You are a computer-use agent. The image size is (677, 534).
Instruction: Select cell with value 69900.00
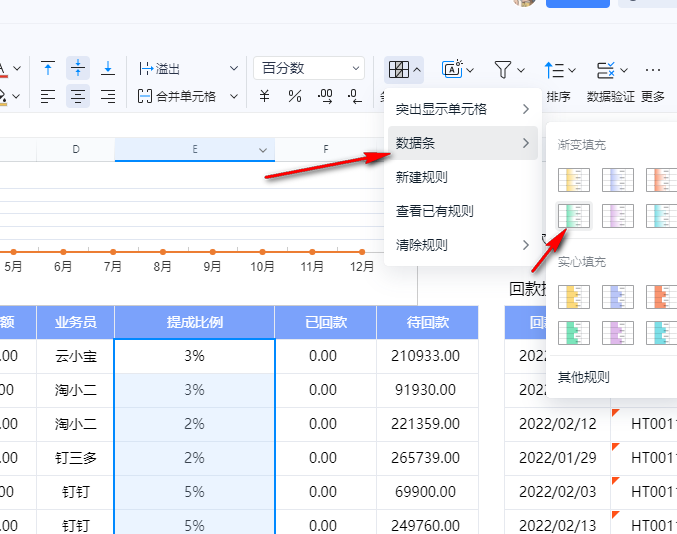(x=427, y=492)
